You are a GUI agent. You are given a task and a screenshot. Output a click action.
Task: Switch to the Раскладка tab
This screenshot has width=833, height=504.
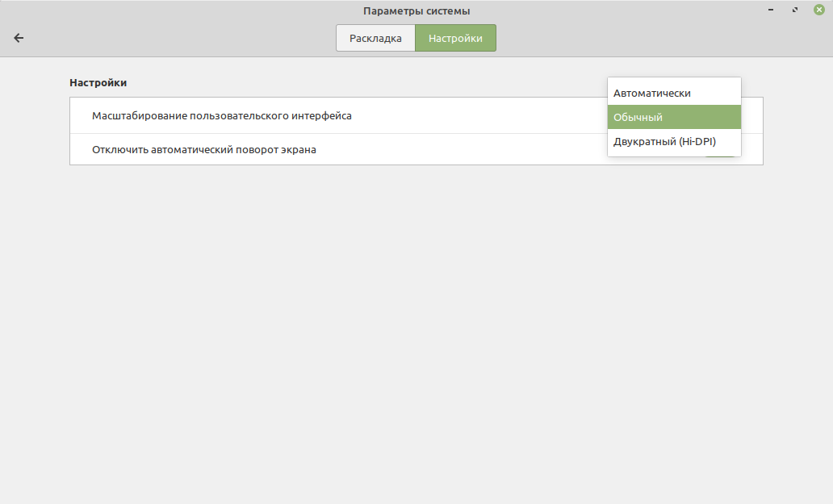tap(375, 38)
